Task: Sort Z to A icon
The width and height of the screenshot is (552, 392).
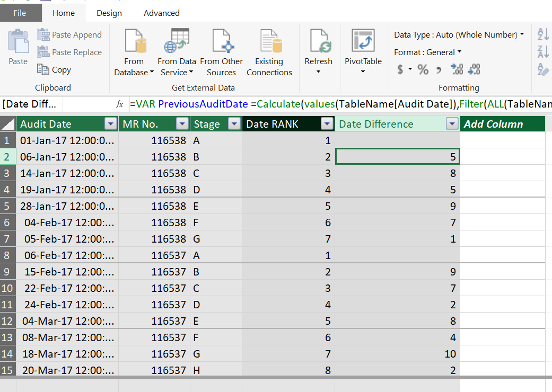Action: [x=543, y=52]
